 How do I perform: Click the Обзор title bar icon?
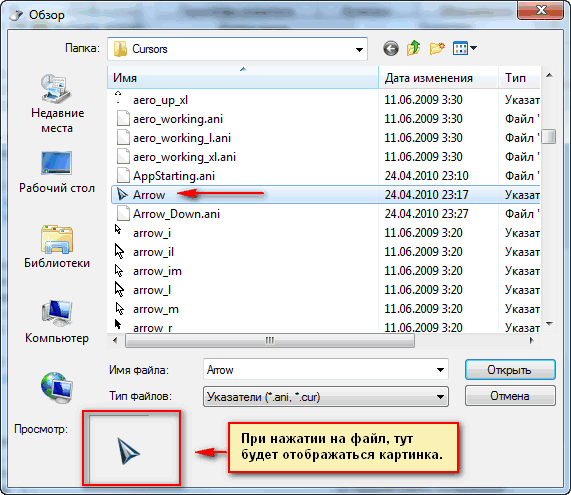[16, 15]
